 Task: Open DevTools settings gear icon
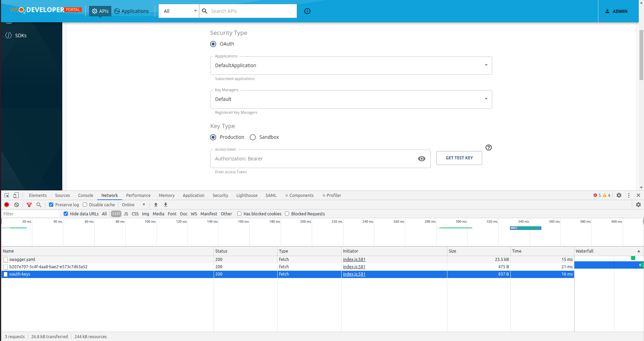click(x=619, y=195)
